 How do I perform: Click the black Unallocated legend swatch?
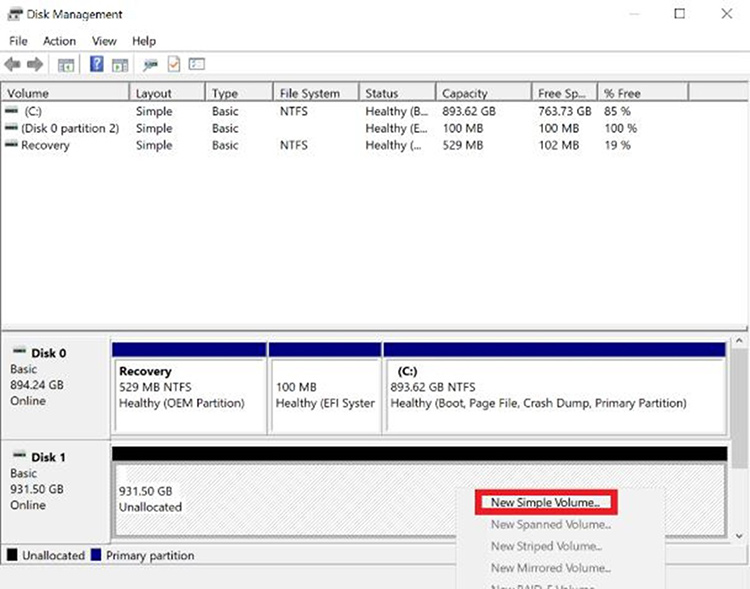12,555
